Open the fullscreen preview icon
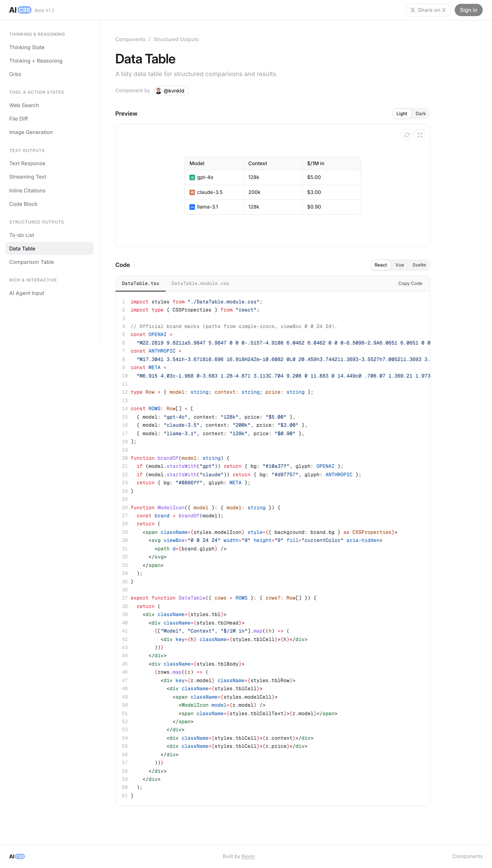 pyautogui.click(x=420, y=135)
